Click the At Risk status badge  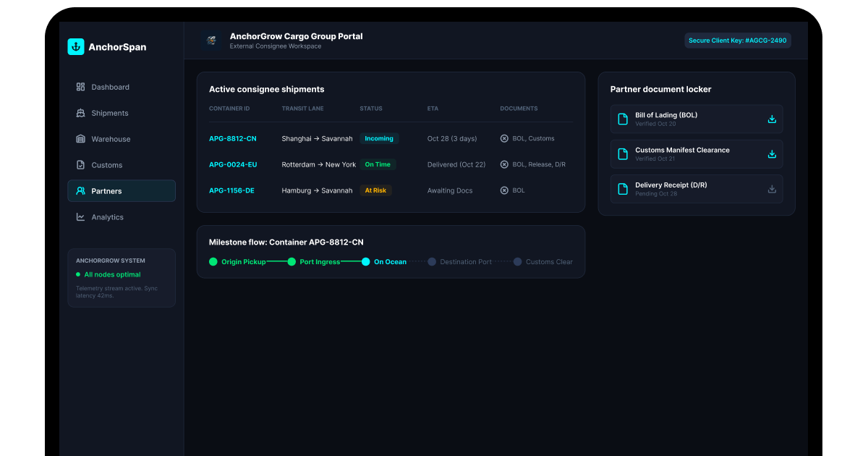click(375, 190)
